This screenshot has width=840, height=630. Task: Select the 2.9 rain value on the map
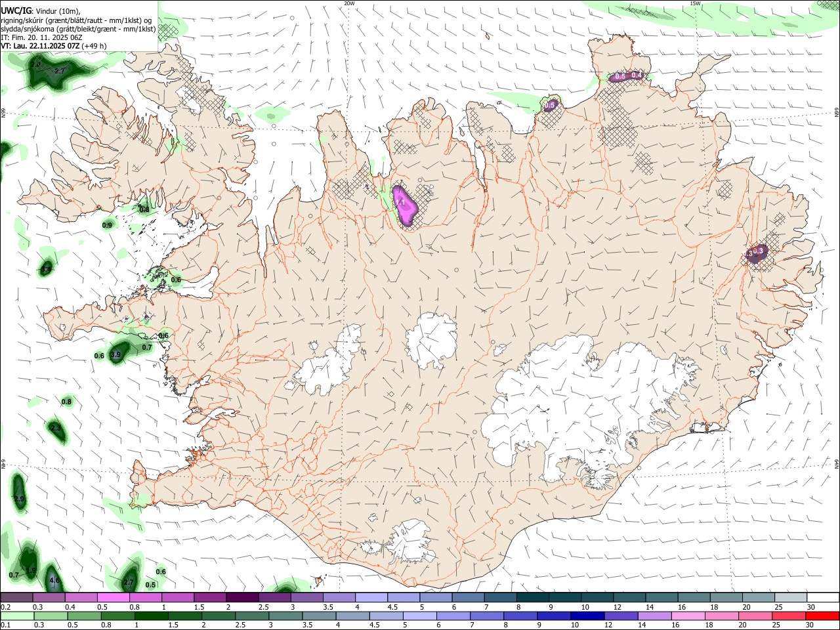click(19, 499)
